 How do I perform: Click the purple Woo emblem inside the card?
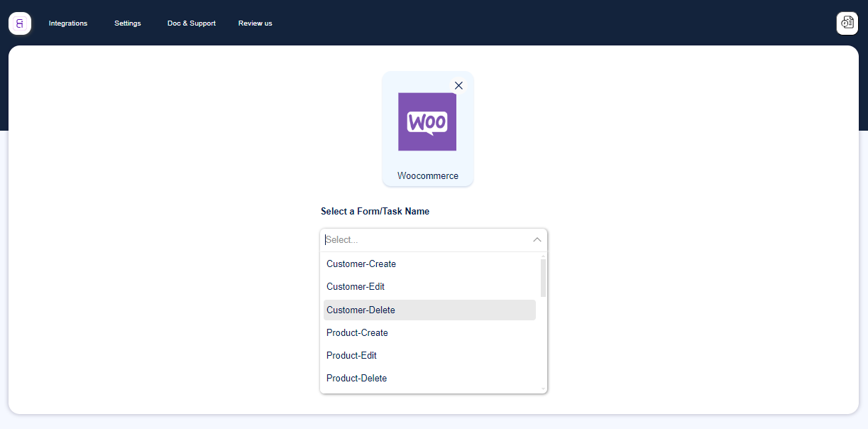click(x=427, y=122)
